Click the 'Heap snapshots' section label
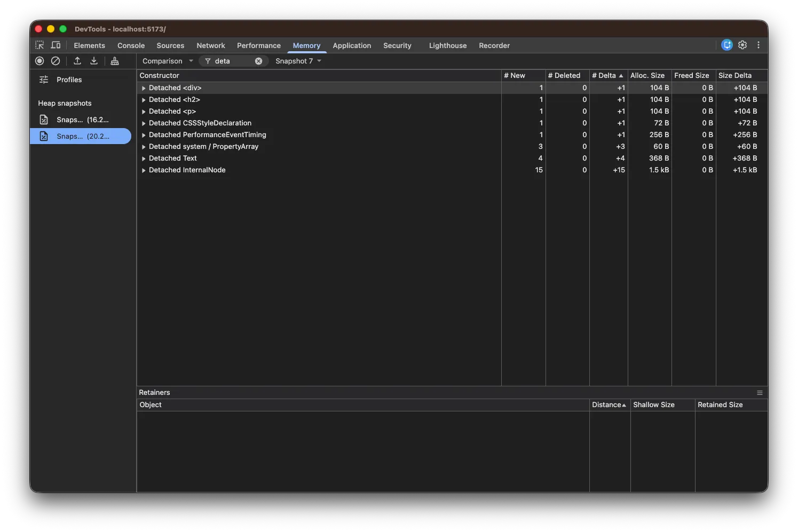 point(65,104)
